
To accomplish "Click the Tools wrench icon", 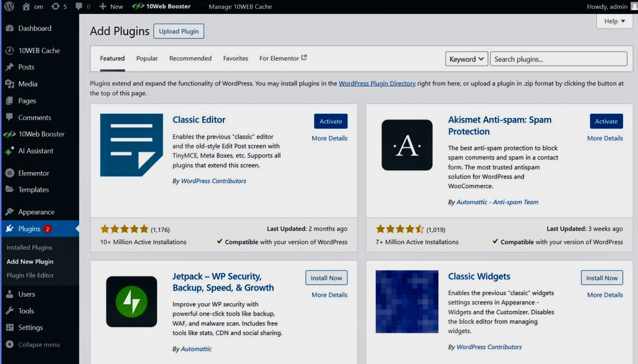I will click(x=10, y=311).
